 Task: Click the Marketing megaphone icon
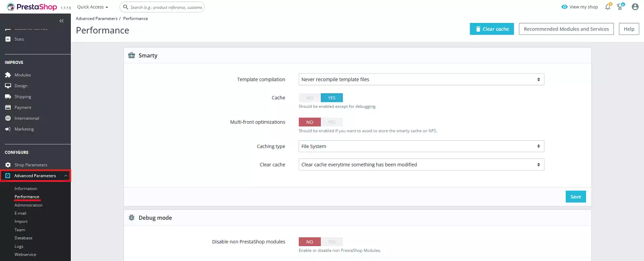pyautogui.click(x=8, y=129)
